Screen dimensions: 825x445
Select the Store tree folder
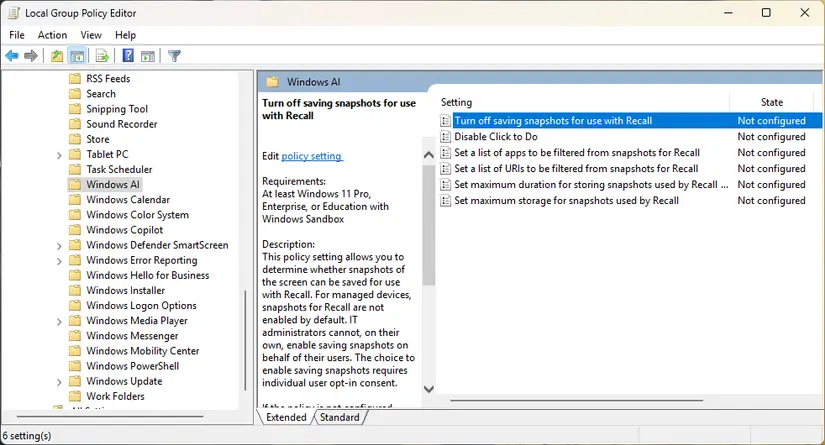98,139
